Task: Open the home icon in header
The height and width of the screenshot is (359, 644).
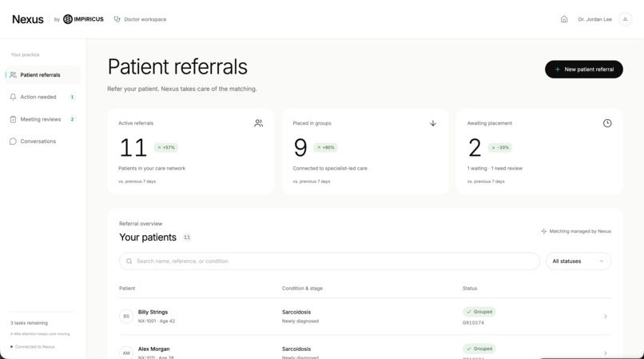Action: (564, 19)
